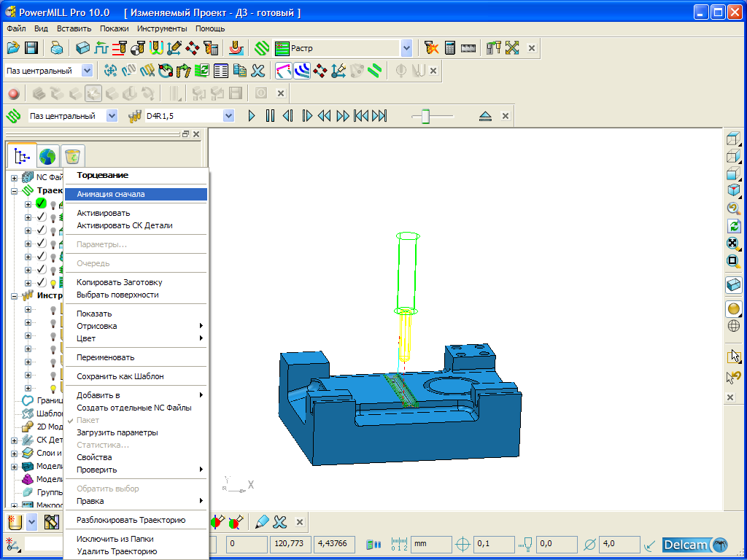Open Паз центральный dropdown in second toolbar
This screenshot has width=747, height=560.
88,71
